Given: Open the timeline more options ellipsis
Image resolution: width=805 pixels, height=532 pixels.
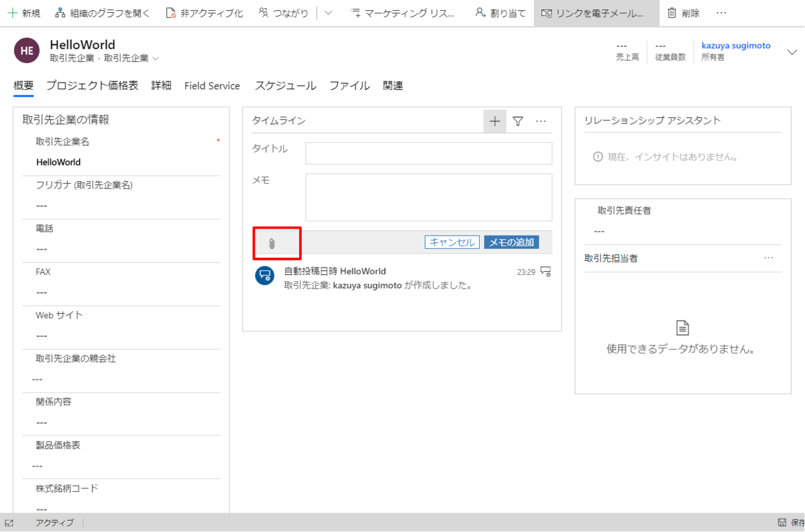Looking at the screenshot, I should (541, 121).
